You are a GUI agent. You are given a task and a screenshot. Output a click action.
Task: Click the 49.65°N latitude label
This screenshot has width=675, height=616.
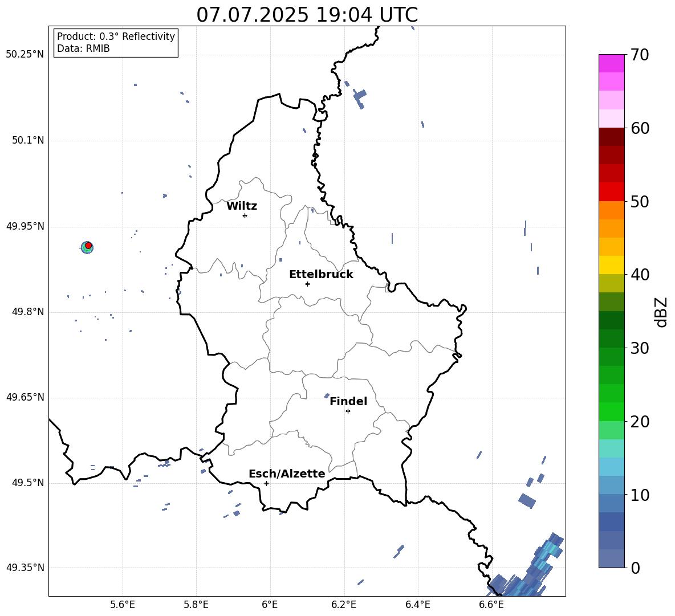click(x=25, y=397)
